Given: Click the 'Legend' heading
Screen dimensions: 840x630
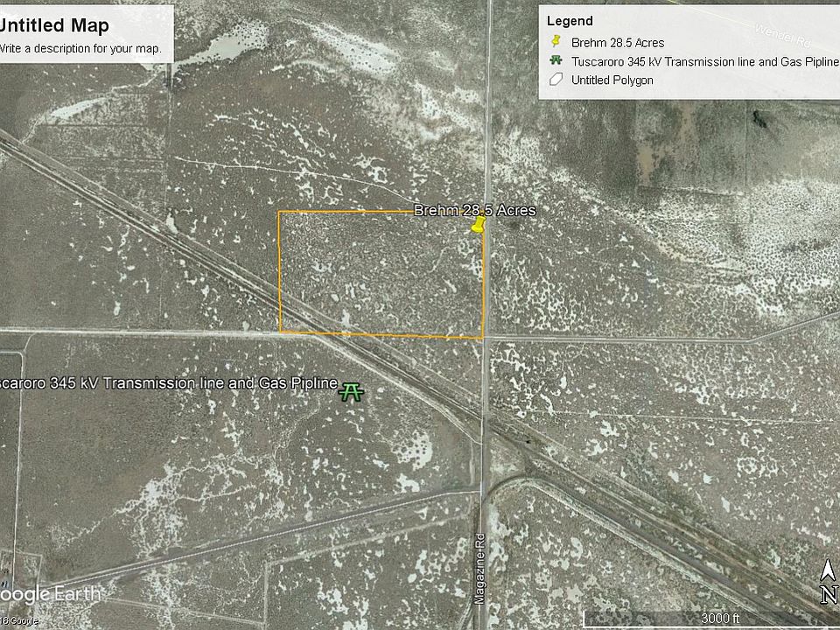Looking at the screenshot, I should click(570, 21).
